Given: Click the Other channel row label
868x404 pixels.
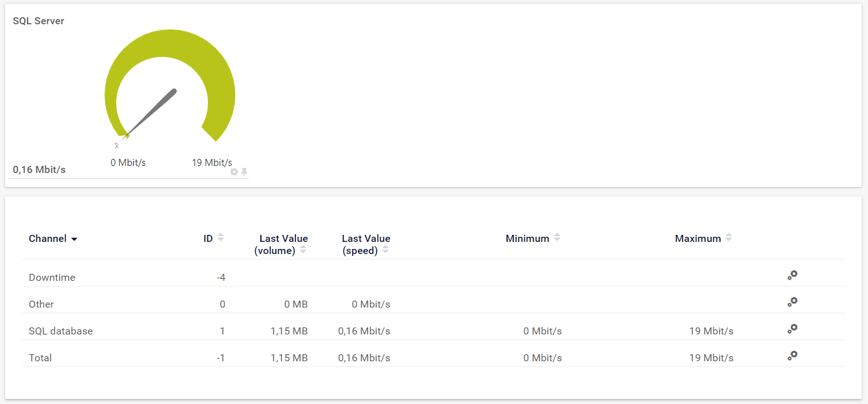Looking at the screenshot, I should coord(41,304).
